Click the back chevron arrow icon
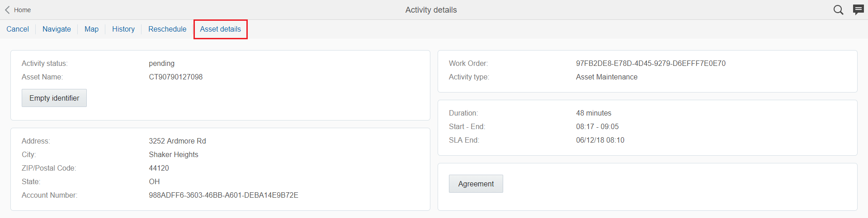The image size is (868, 218). coord(7,10)
